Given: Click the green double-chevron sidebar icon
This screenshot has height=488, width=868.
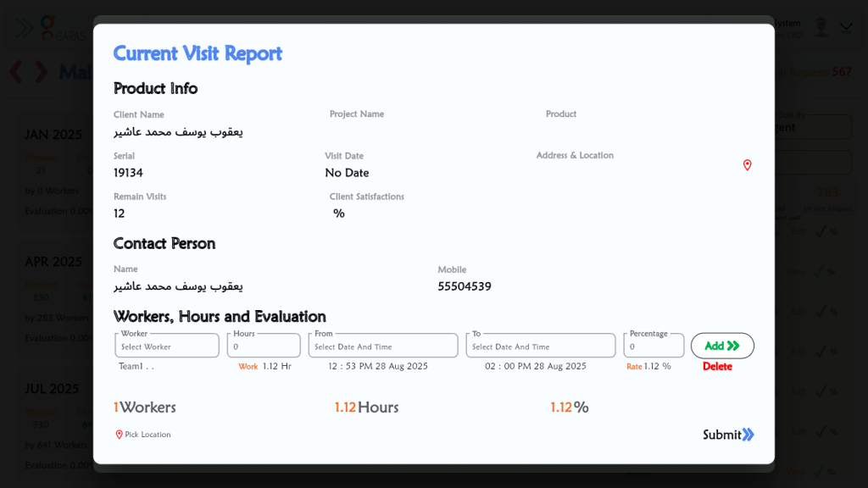Looking at the screenshot, I should click(24, 29).
